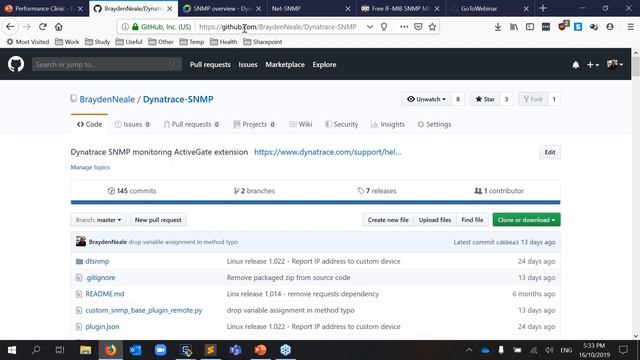This screenshot has width=640, height=360.
Task: Open the dynatrace.com support link
Action: point(327,152)
